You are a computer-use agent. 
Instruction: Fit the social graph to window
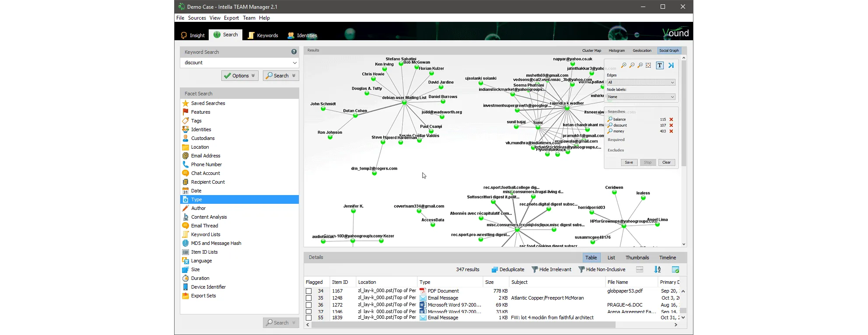pos(648,65)
